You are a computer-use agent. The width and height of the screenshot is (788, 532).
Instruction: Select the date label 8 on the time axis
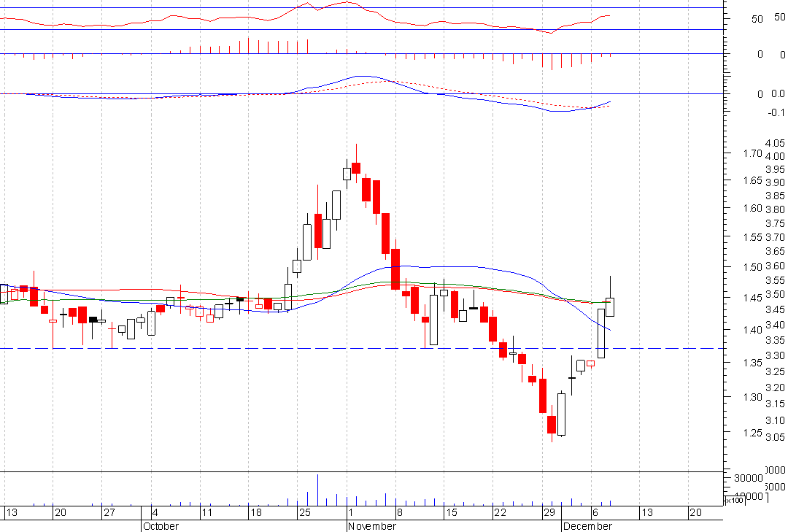coord(400,512)
